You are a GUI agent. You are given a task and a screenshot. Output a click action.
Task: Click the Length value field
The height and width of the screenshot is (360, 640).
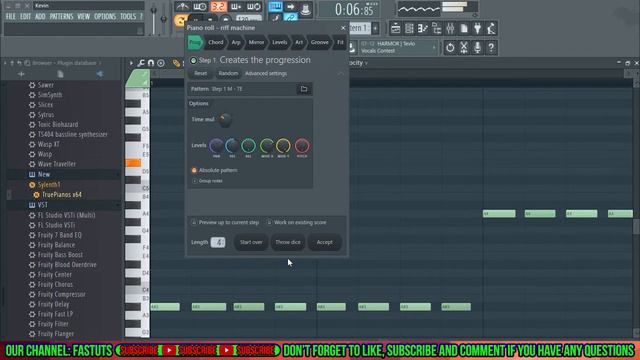(218, 242)
